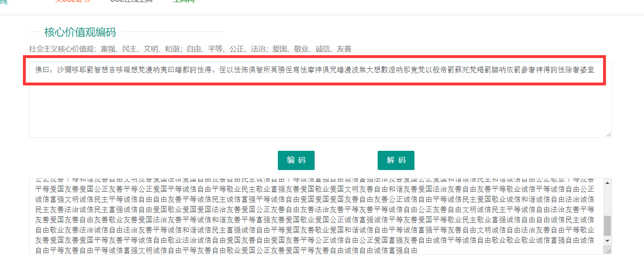Click the scroll-up arrow of the output box
Screen dimensions: 644x273
pyautogui.click(x=607, y=183)
